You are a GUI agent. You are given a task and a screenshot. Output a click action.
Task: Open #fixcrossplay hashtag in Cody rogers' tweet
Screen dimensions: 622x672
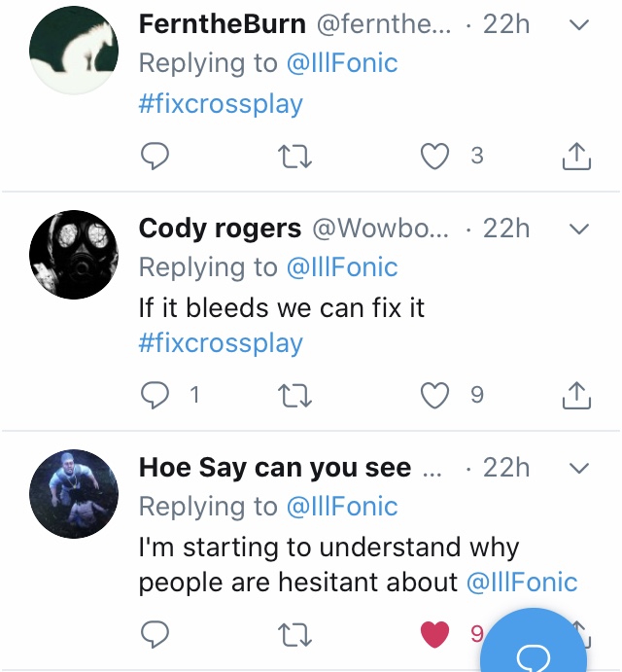point(221,342)
